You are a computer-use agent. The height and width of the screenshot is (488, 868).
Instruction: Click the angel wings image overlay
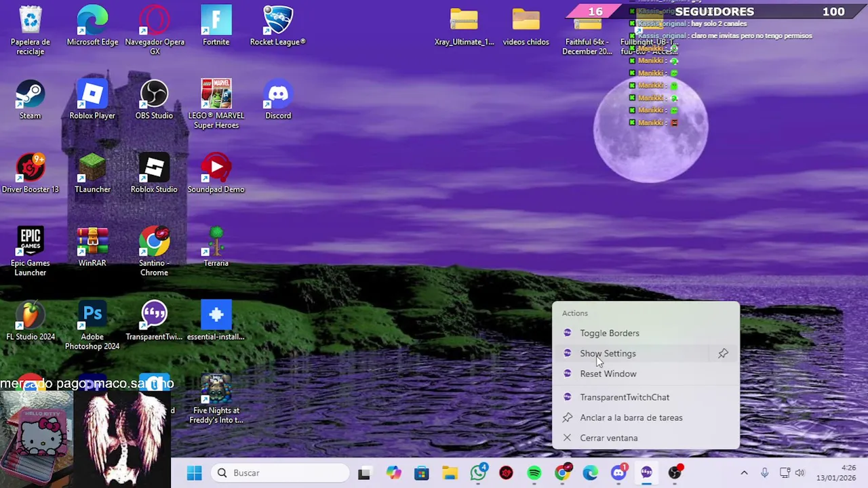122,439
